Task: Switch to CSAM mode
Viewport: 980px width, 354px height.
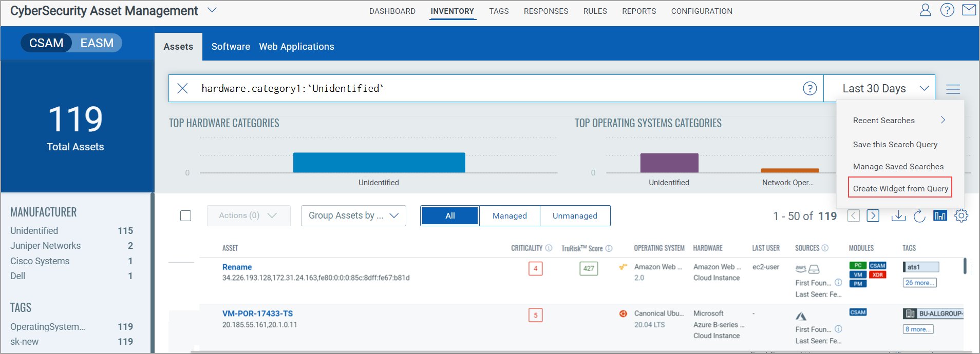Action: click(x=46, y=43)
